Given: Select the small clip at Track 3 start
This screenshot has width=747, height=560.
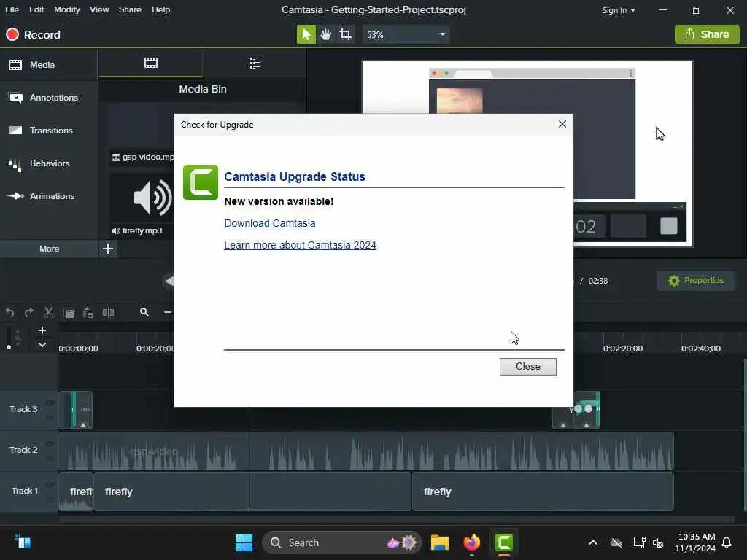Looking at the screenshot, I should pos(76,410).
